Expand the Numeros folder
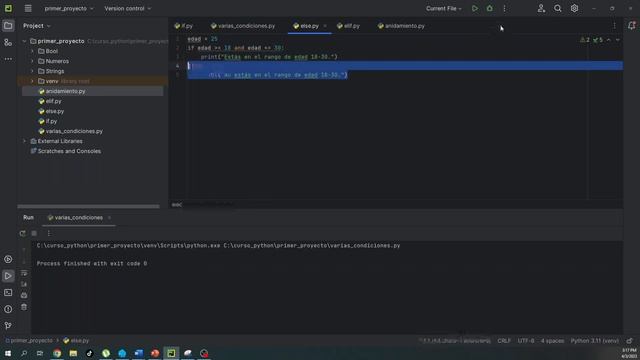The width and height of the screenshot is (640, 360). click(x=32, y=61)
